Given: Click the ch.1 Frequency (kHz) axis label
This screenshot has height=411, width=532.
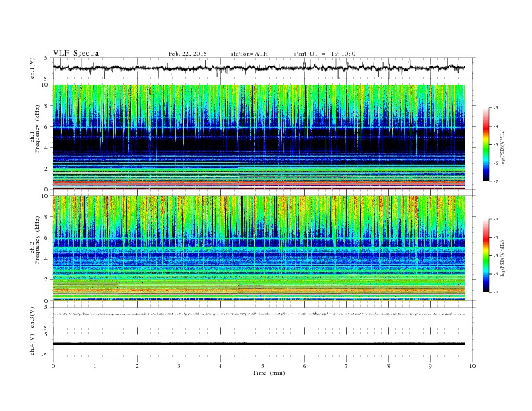Looking at the screenshot, I should (36, 137).
